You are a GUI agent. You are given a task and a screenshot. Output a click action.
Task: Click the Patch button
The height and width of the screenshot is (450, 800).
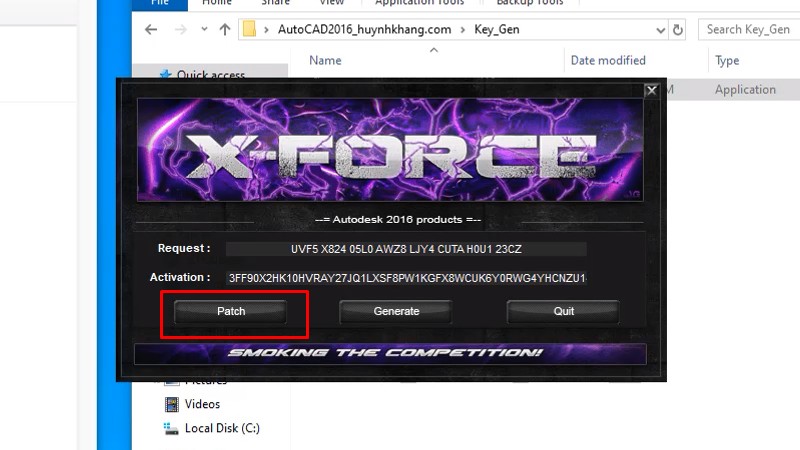click(x=231, y=312)
